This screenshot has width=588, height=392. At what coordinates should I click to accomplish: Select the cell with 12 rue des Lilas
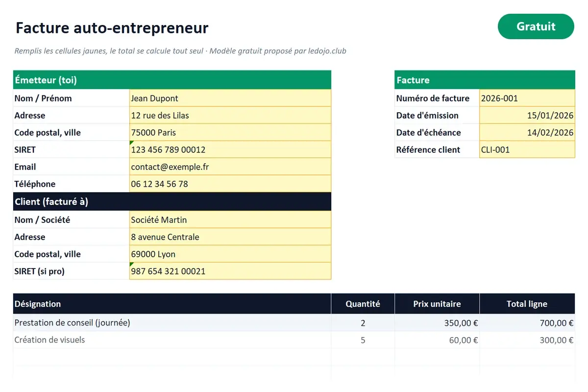click(230, 115)
